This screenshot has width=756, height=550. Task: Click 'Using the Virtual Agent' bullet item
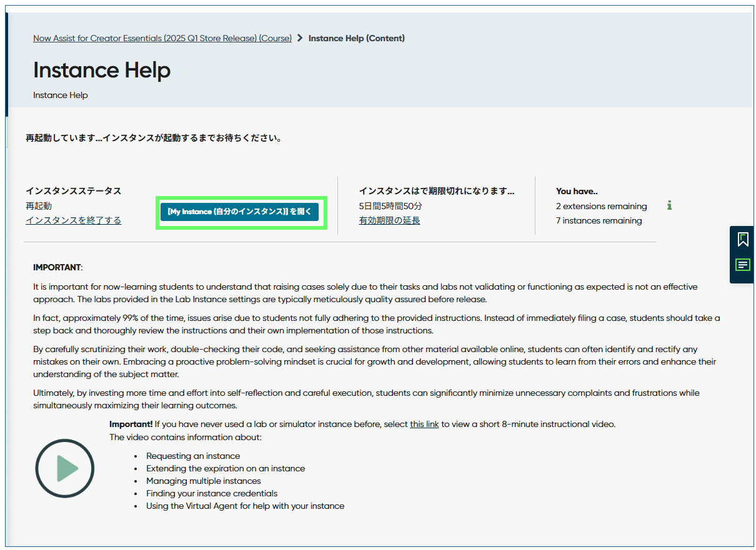(245, 506)
